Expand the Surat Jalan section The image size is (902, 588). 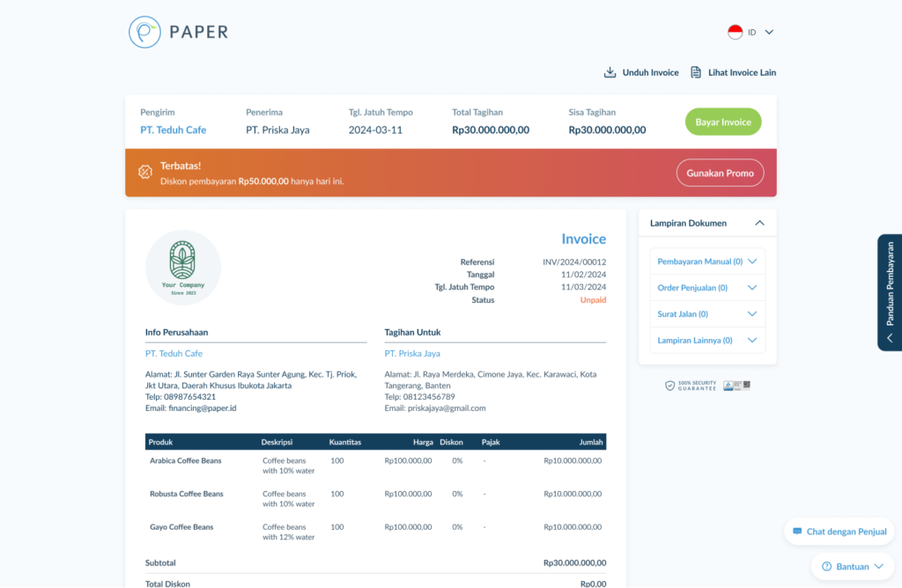751,314
